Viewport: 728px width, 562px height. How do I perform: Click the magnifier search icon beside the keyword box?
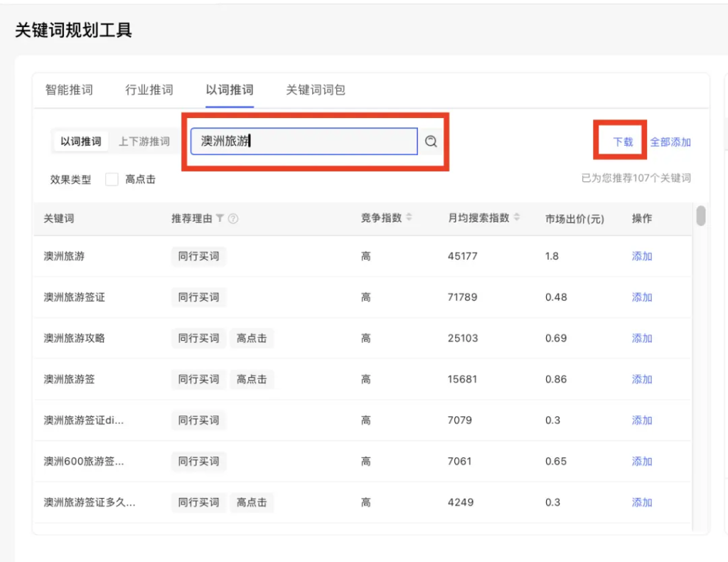430,141
